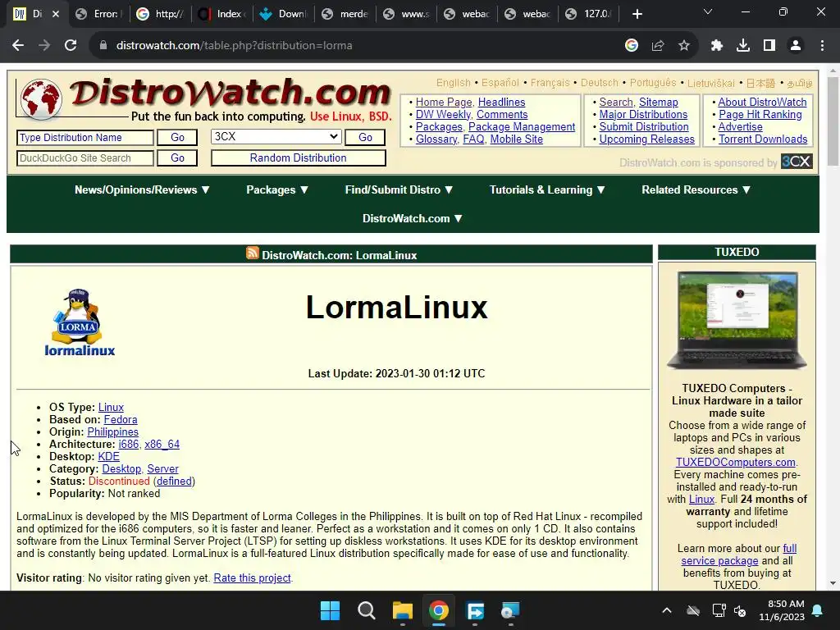Open Chrome three-dot menu
840x630 pixels.
pyautogui.click(x=822, y=46)
